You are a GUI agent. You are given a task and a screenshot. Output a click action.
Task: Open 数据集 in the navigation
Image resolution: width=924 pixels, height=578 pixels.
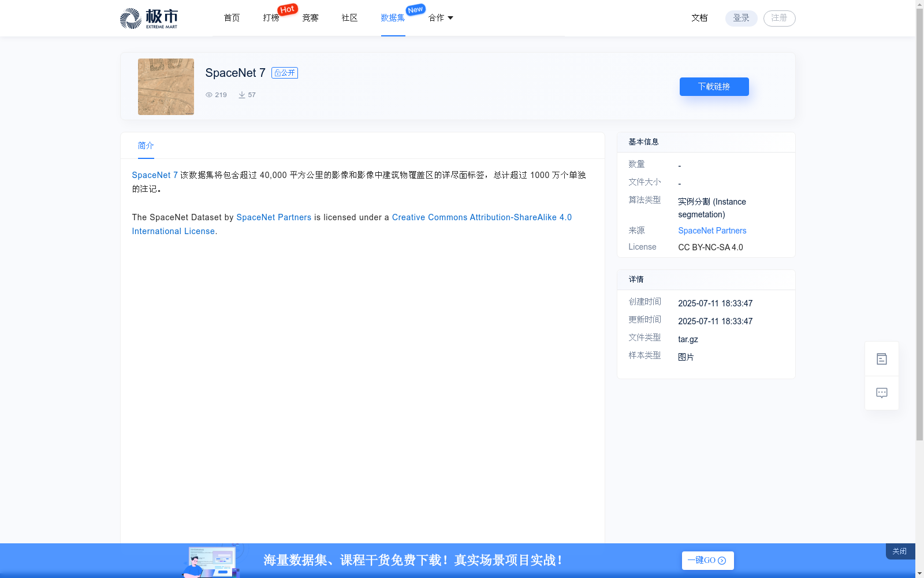(x=393, y=18)
